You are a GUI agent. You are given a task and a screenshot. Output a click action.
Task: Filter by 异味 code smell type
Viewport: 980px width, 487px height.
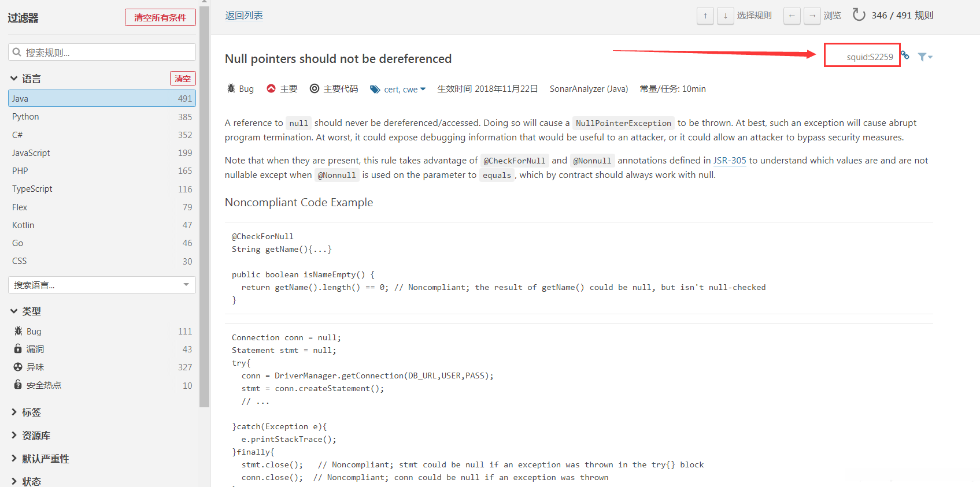coord(102,367)
